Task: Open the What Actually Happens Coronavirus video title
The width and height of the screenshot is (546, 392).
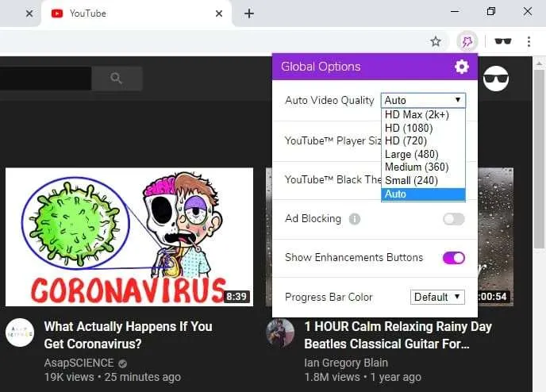Action: coord(128,335)
